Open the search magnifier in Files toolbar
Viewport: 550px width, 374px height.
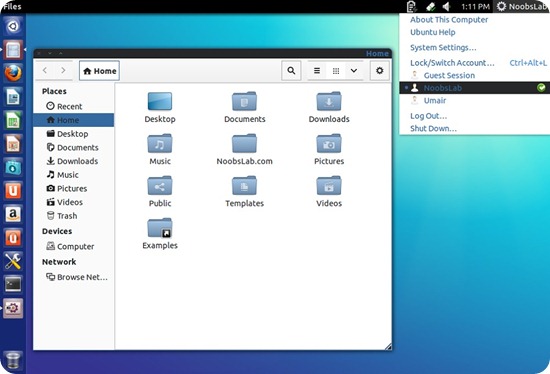pyautogui.click(x=291, y=71)
